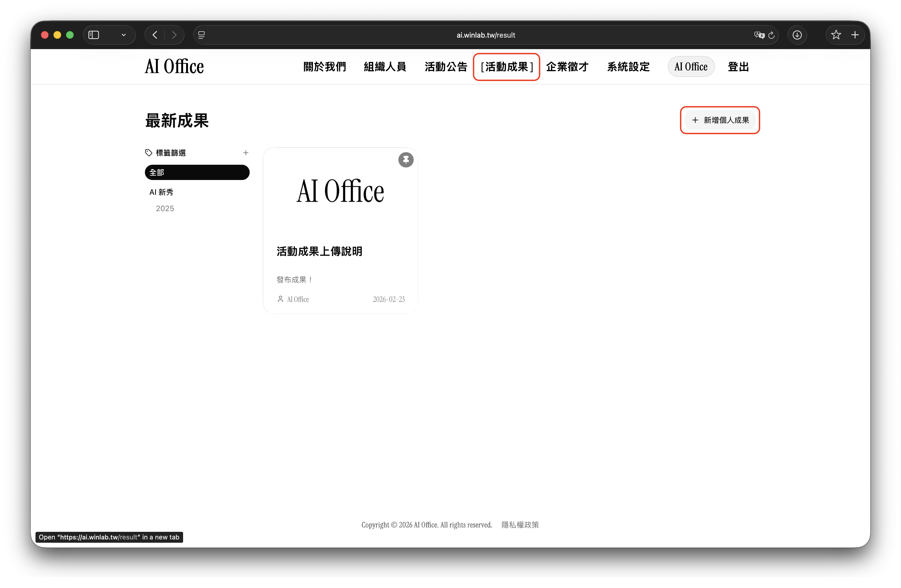Open the downloads icon in toolbar
This screenshot has width=901, height=588.
[797, 35]
